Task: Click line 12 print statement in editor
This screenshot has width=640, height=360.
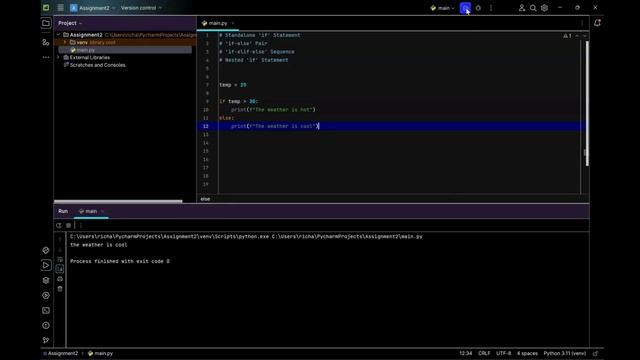Action: (275, 126)
